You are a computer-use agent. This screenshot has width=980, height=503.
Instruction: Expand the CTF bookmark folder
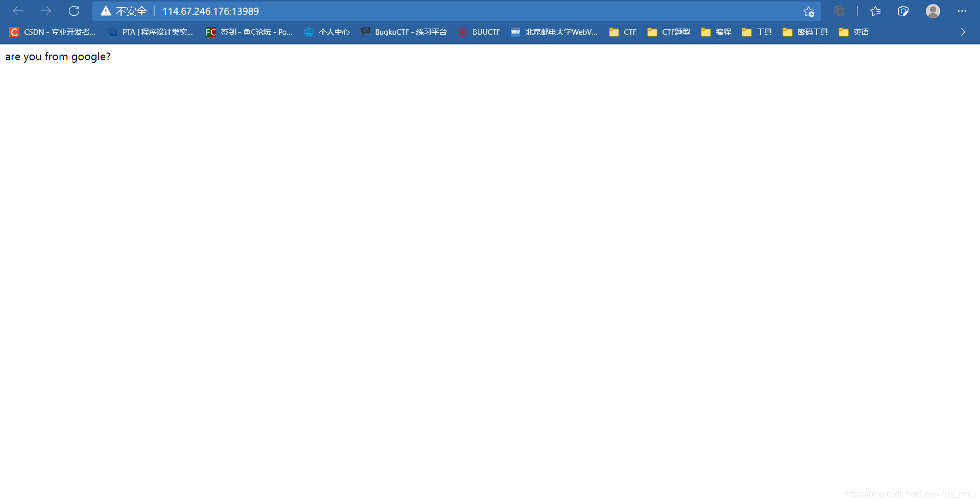click(x=623, y=32)
